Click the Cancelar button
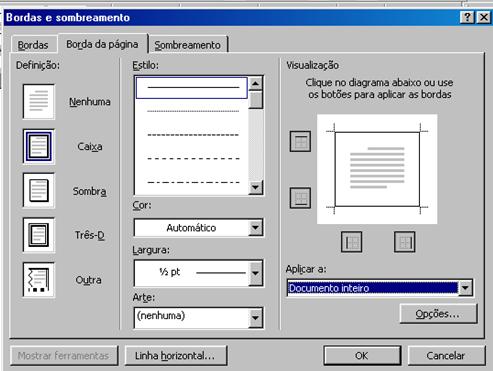Screen dimensions: 493x371 coord(446,355)
